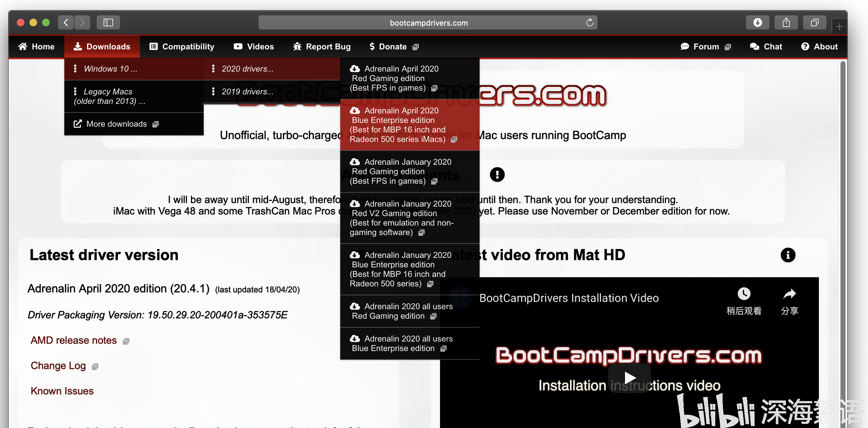
Task: Click the Downloads tray-arrow icon
Action: (x=78, y=47)
